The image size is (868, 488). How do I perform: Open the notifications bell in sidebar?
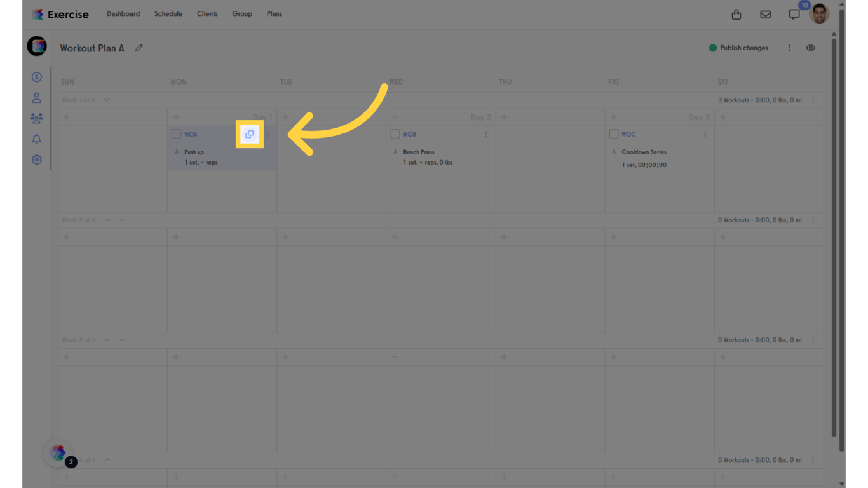click(37, 139)
